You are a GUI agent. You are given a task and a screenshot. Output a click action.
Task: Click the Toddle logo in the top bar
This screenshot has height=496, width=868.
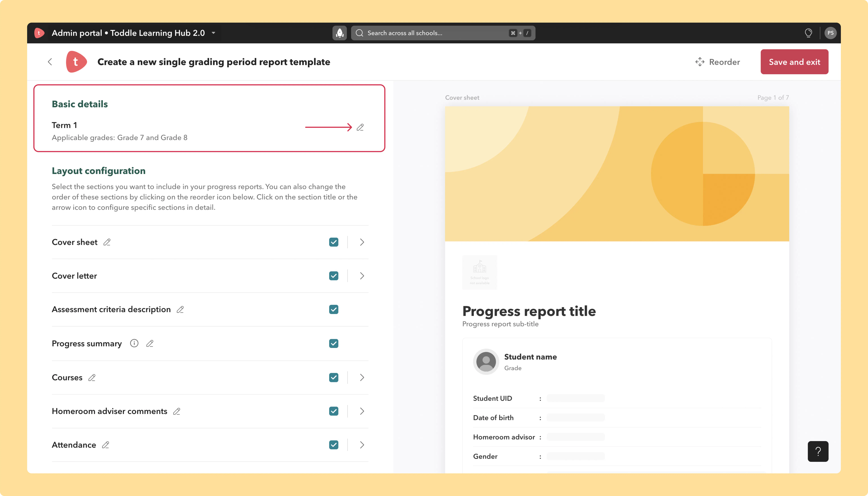point(39,33)
